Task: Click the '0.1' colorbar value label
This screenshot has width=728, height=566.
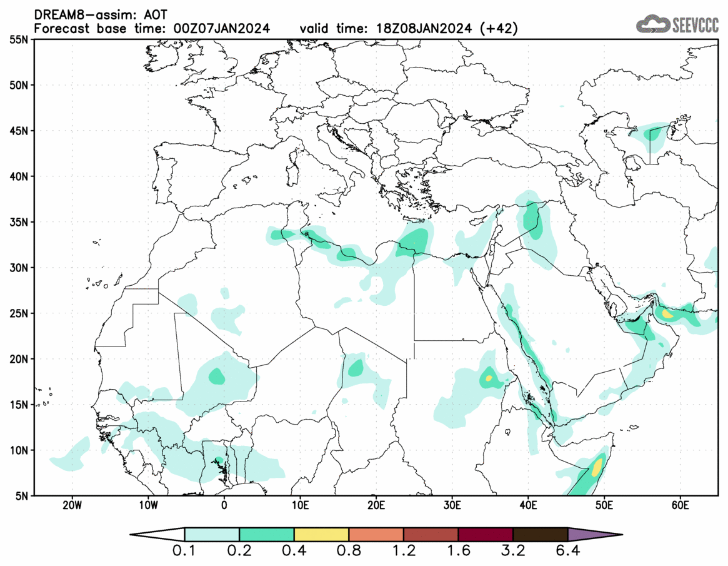Action: 184,551
